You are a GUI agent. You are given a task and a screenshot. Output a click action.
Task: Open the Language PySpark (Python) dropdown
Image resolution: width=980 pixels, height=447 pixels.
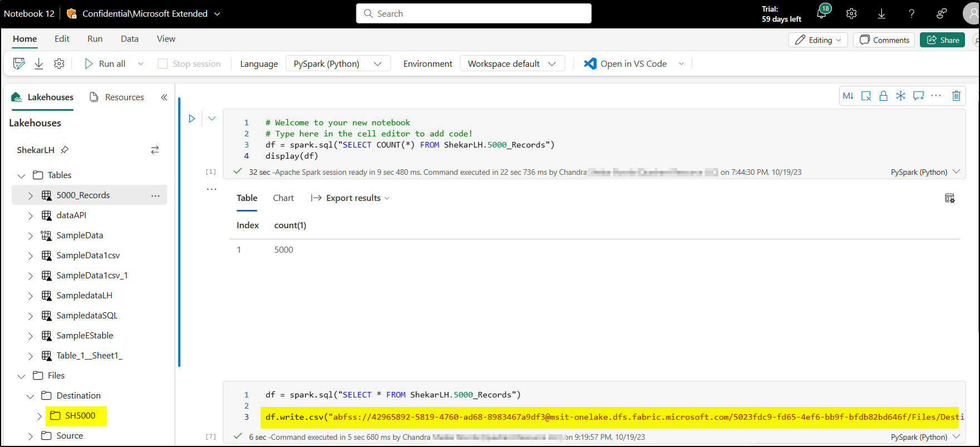(338, 63)
